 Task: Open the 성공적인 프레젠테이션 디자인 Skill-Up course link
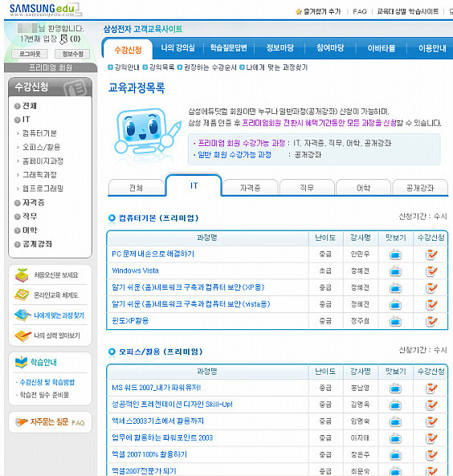[172, 405]
